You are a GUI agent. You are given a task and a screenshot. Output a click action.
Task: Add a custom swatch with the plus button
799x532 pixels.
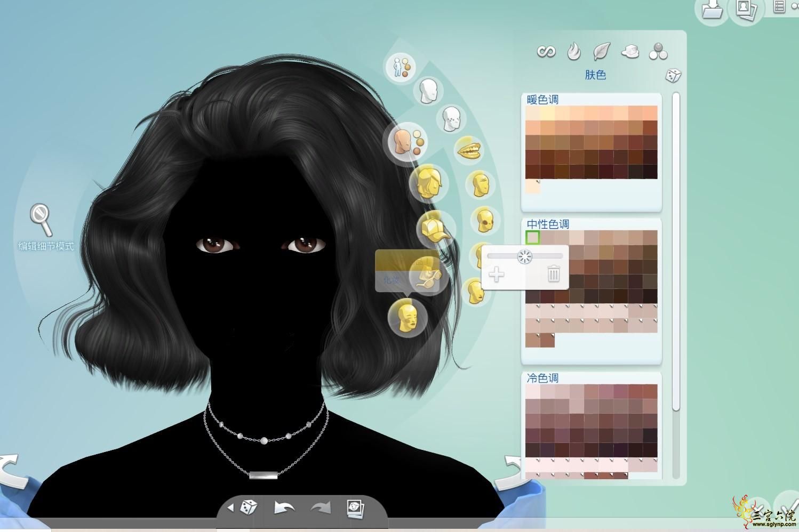(x=497, y=275)
